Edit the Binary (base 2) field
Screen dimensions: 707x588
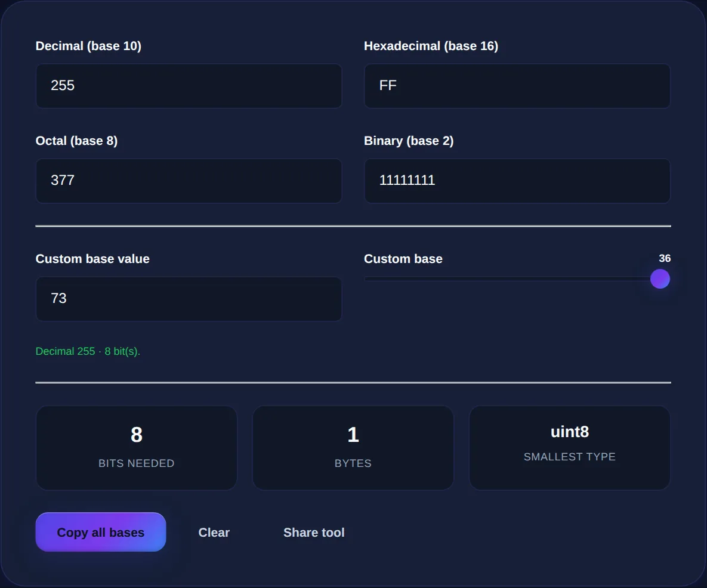[517, 181]
